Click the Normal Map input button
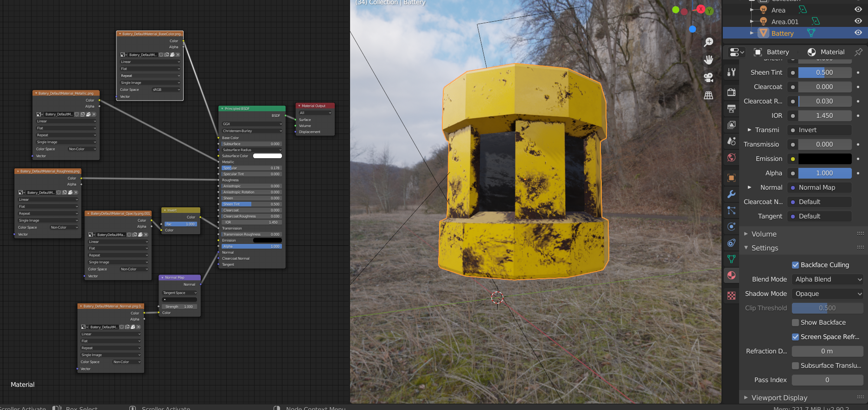Viewport: 868px width, 410px height. pos(819,187)
